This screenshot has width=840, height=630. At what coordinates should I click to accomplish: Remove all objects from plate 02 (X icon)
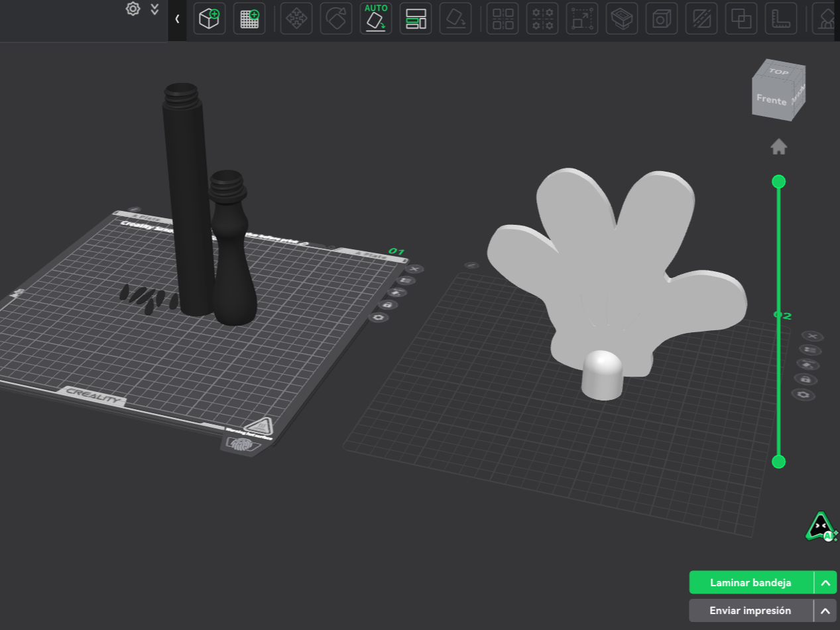[812, 336]
